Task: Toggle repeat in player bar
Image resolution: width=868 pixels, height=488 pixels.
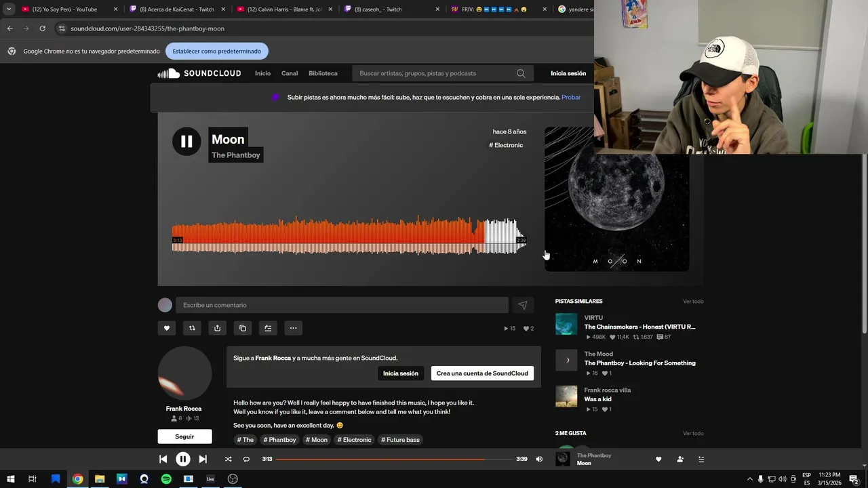Action: (x=246, y=459)
